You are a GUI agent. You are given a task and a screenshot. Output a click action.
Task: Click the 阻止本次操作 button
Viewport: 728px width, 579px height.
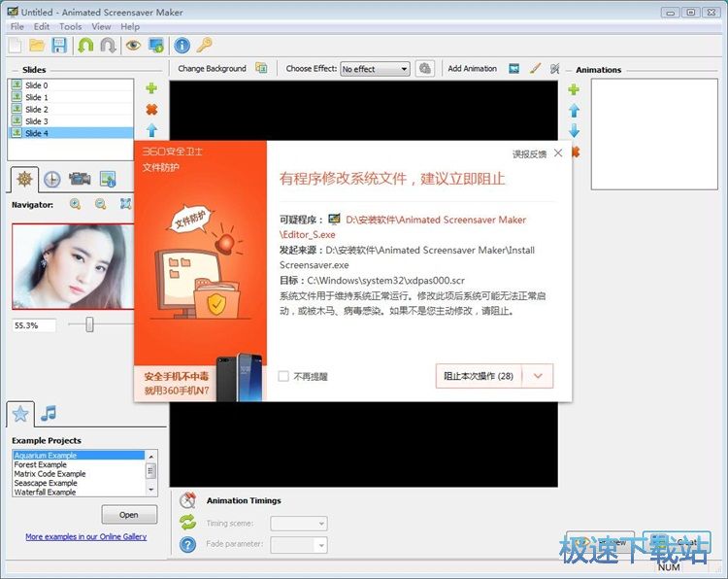click(479, 376)
